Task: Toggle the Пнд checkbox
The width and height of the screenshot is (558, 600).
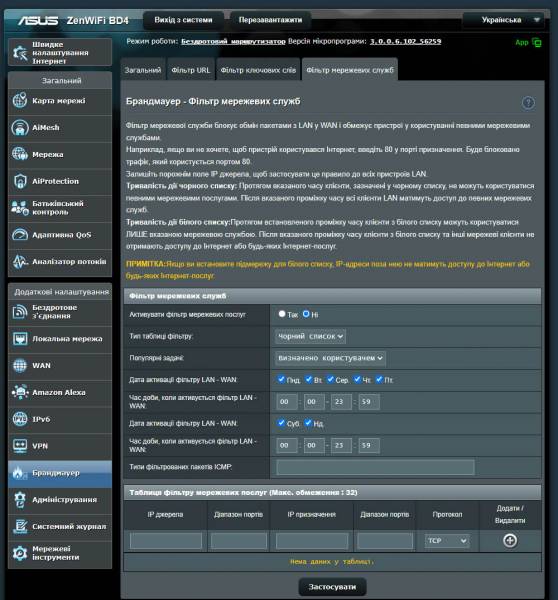Action: [281, 379]
